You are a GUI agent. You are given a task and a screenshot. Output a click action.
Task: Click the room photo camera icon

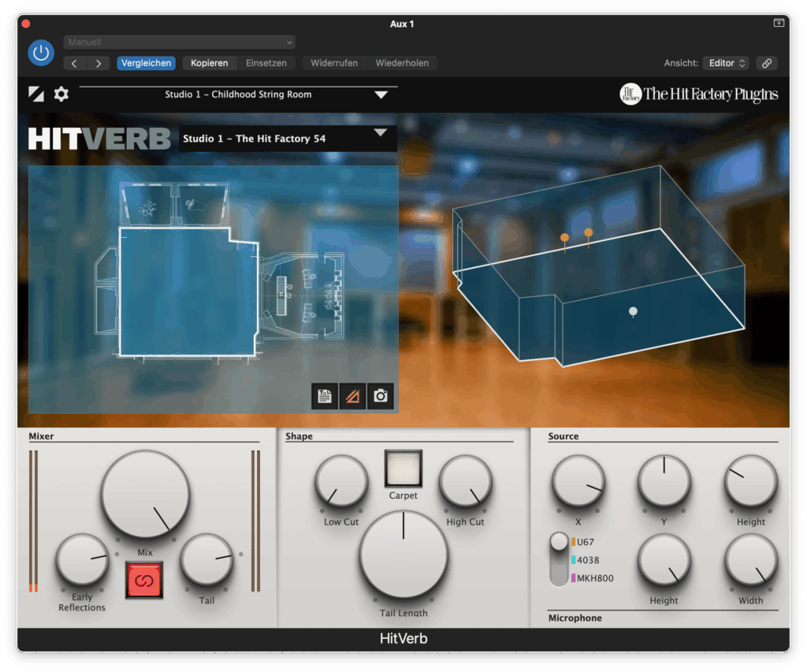381,395
